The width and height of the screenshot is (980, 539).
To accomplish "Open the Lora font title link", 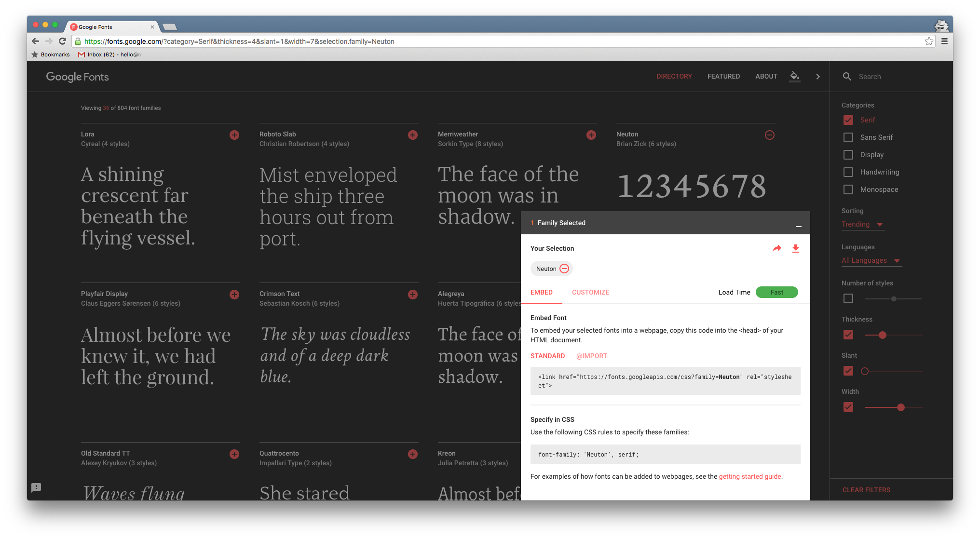I will [88, 134].
